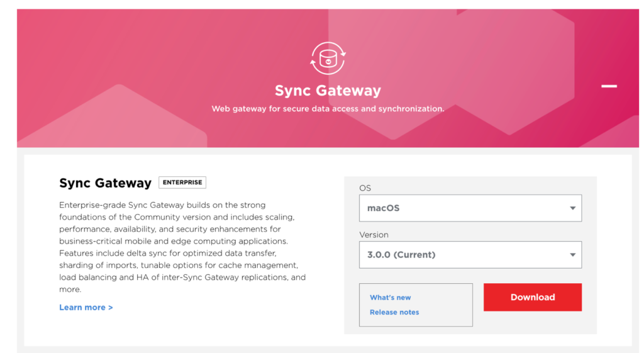Click the Enterprise-grade Sync Gateway description paragraph

182,247
